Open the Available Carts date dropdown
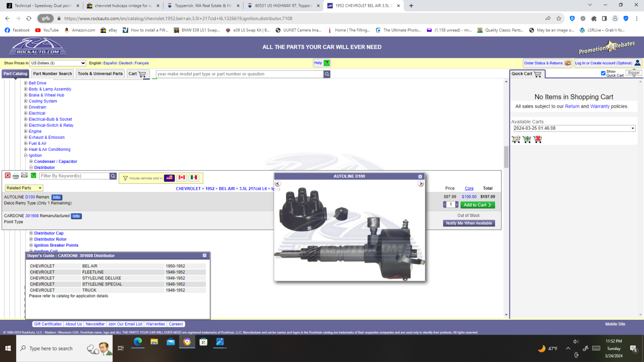This screenshot has height=362, width=644. [x=574, y=128]
